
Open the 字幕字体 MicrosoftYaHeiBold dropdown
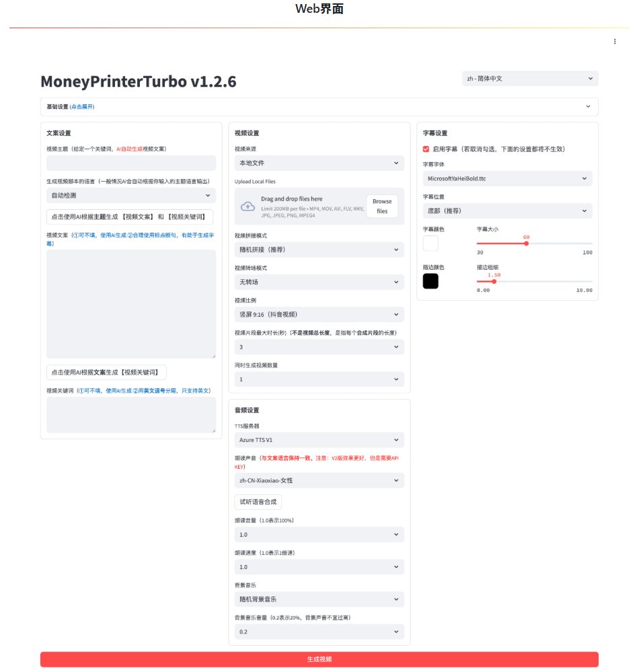pos(507,179)
